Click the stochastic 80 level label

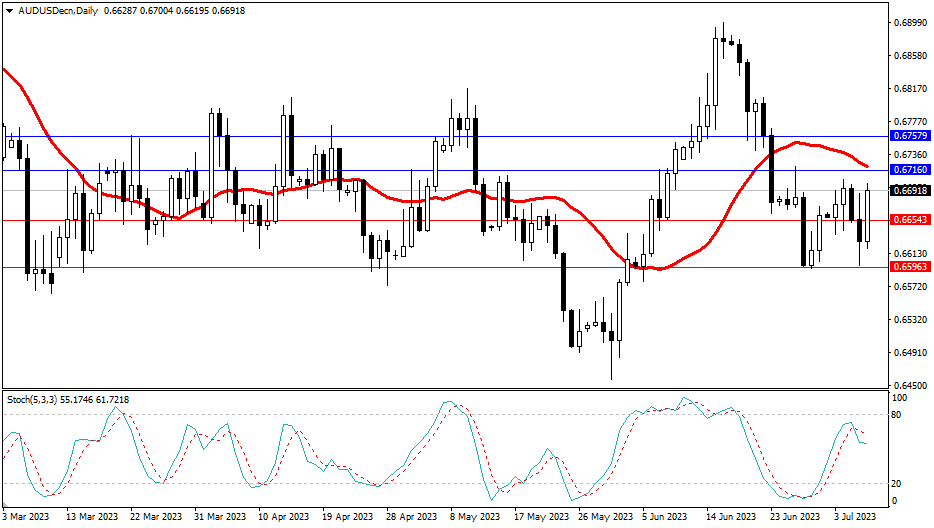[x=897, y=415]
